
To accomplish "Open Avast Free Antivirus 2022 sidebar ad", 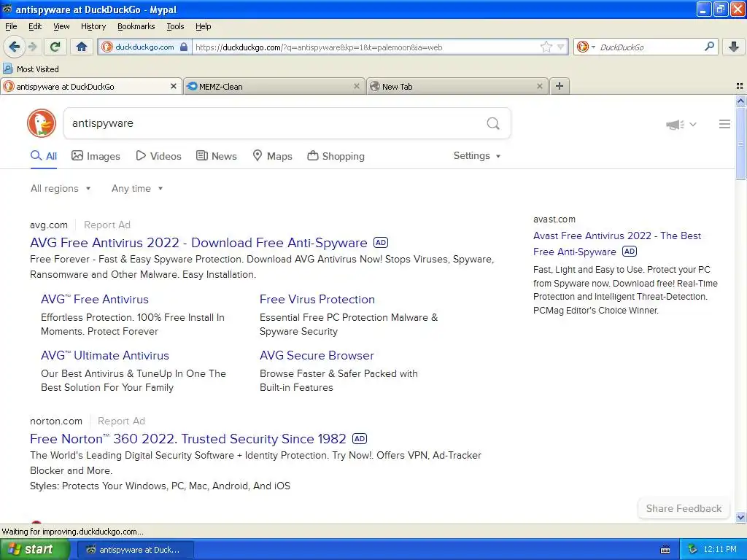I will pos(617,244).
